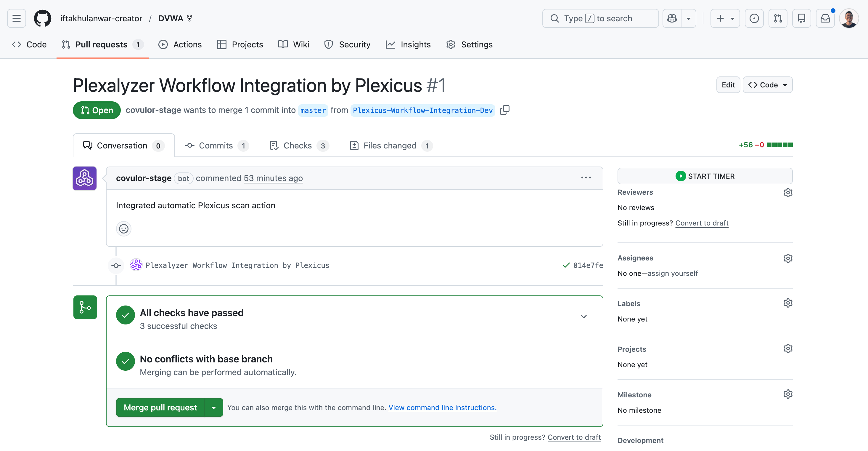
Task: Open Labels settings gear
Action: tap(788, 303)
